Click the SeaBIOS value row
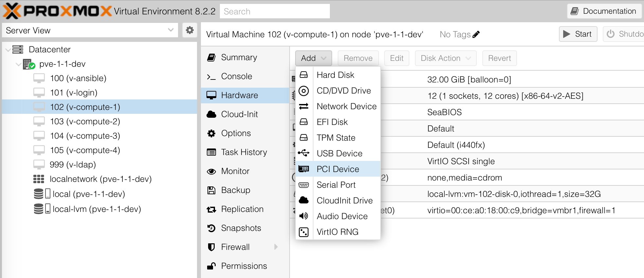Image resolution: width=644 pixels, height=278 pixels. pyautogui.click(x=444, y=112)
